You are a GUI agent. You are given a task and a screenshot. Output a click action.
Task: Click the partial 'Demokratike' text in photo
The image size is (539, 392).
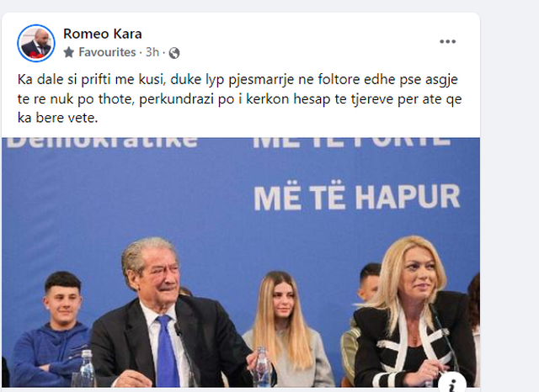[x=103, y=142]
